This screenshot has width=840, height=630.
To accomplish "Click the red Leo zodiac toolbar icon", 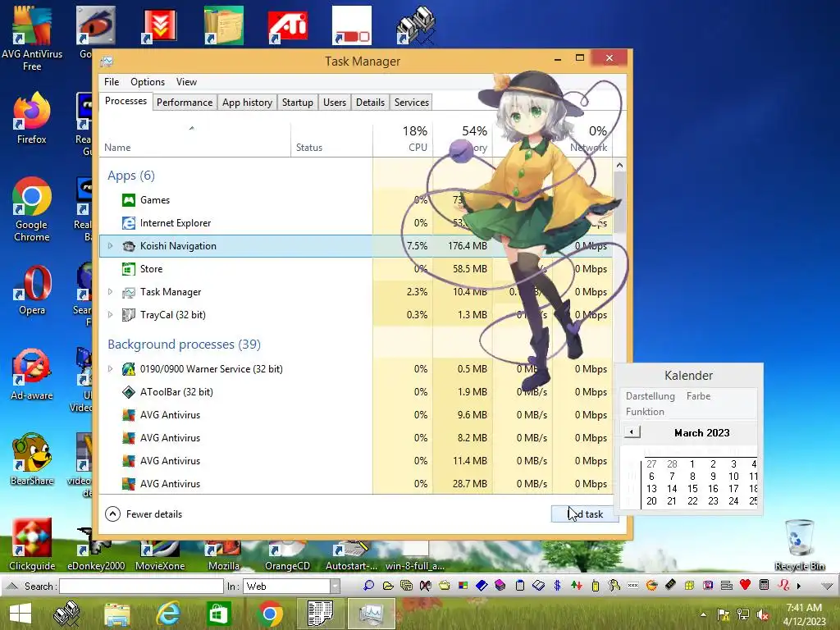I will tap(783, 585).
